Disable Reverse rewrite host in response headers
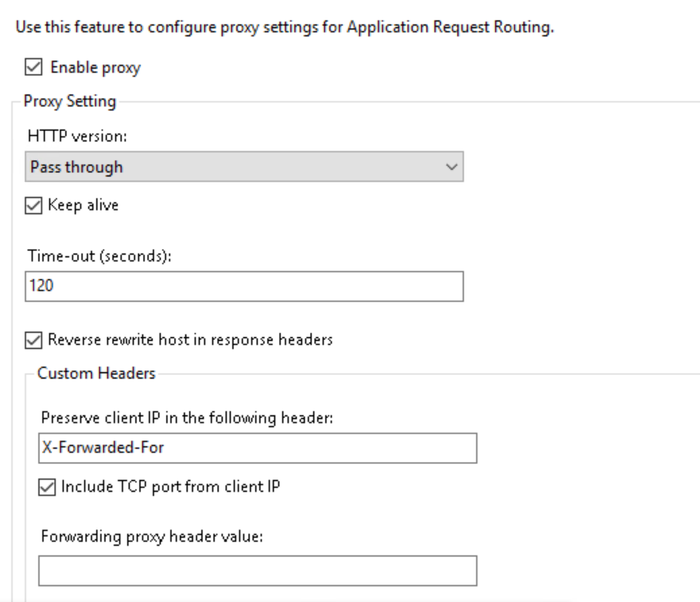 coord(33,339)
